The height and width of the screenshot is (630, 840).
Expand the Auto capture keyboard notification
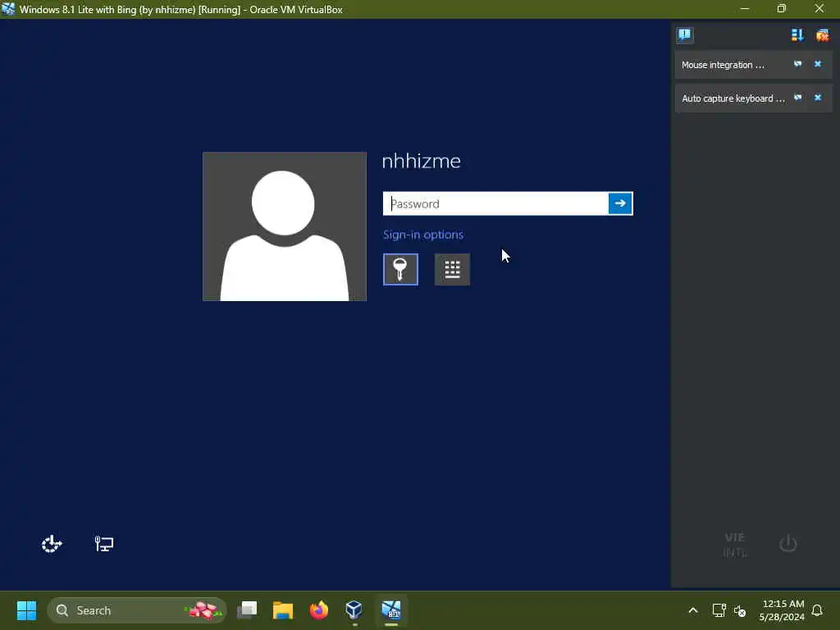click(733, 98)
